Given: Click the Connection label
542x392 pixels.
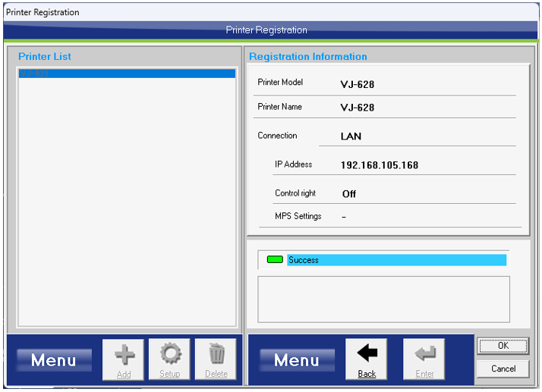Looking at the screenshot, I should [x=277, y=136].
